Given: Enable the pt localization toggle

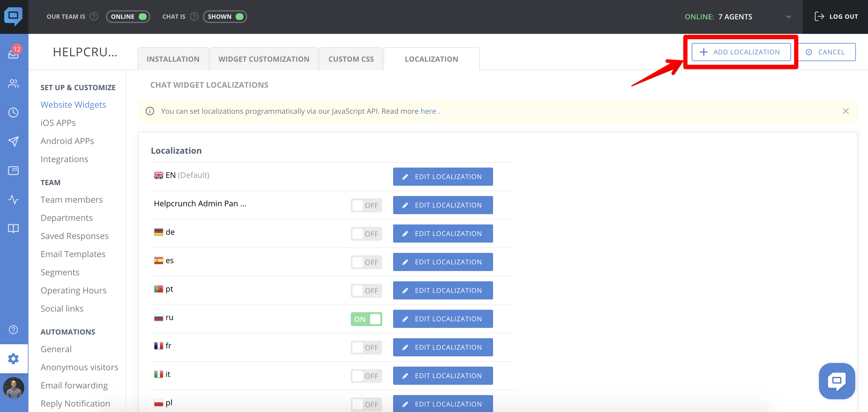Looking at the screenshot, I should pyautogui.click(x=366, y=290).
